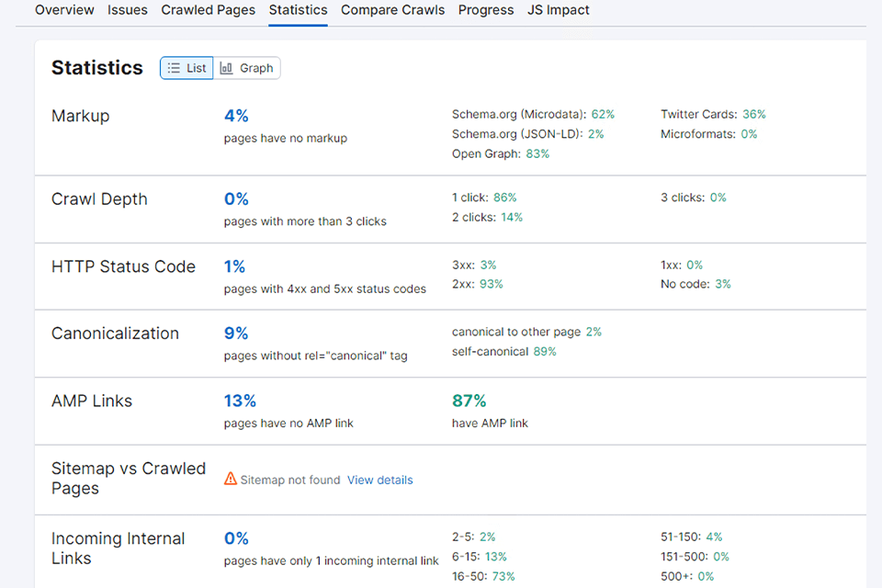This screenshot has height=588, width=882.
Task: Click the bar chart Graph icon
Action: (x=226, y=68)
